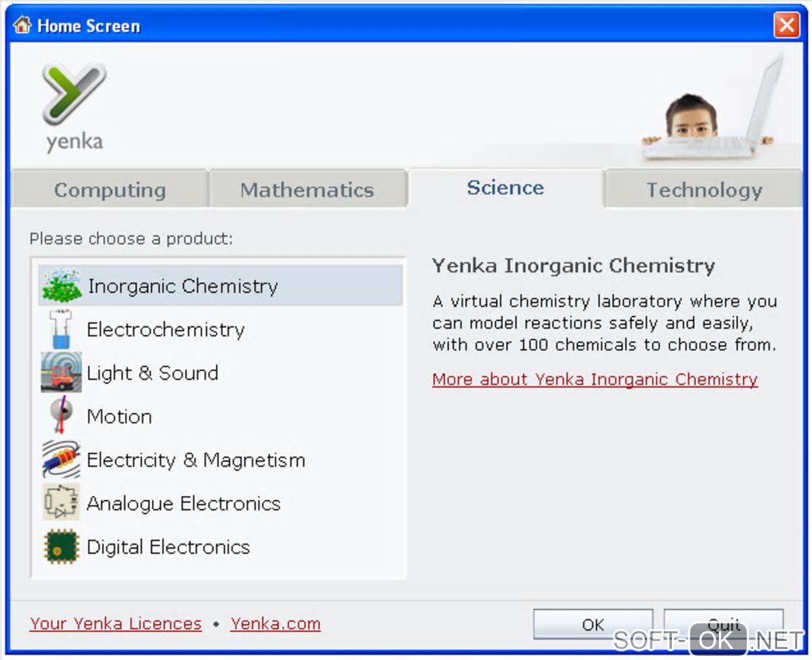Click the Quit button
This screenshot has height=660, width=812.
(724, 624)
